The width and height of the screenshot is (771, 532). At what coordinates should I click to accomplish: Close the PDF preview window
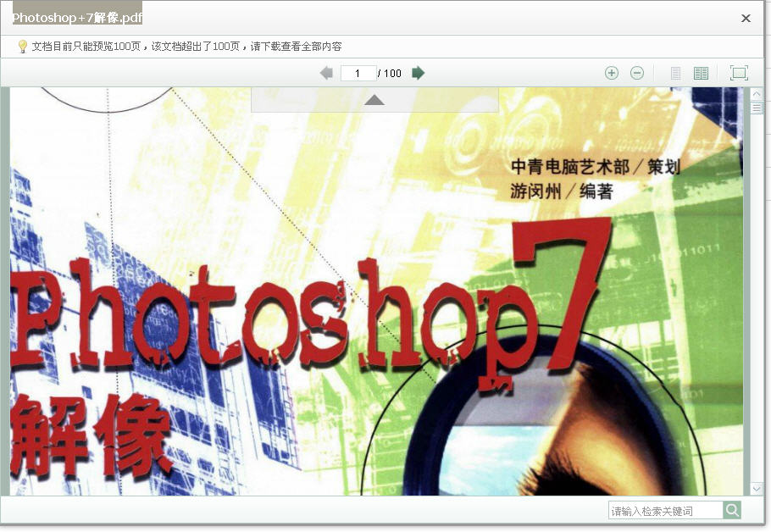746,18
